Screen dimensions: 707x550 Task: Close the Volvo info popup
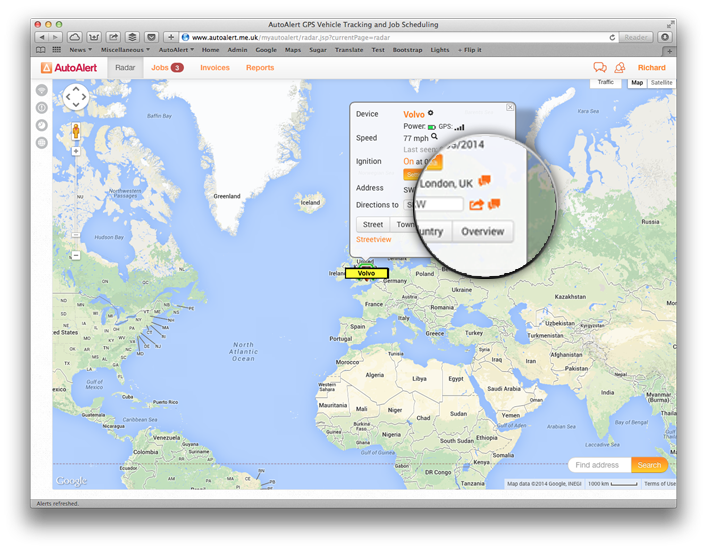pyautogui.click(x=510, y=107)
